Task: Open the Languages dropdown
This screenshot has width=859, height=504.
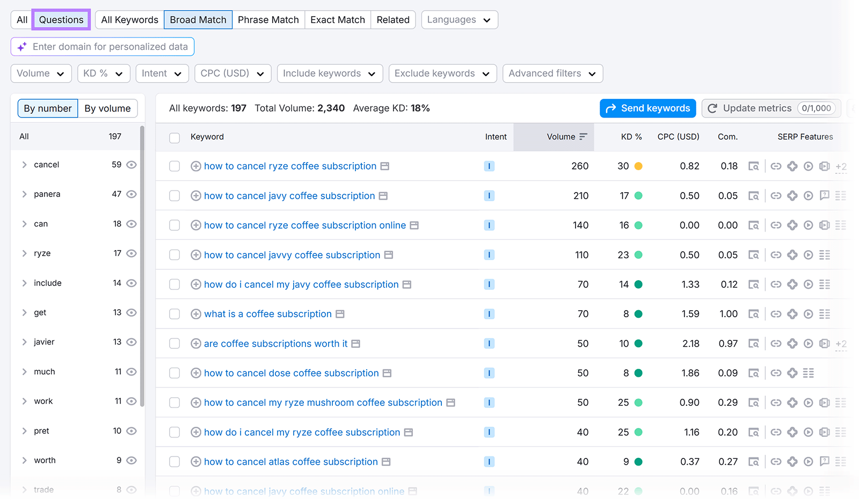Action: pos(460,20)
